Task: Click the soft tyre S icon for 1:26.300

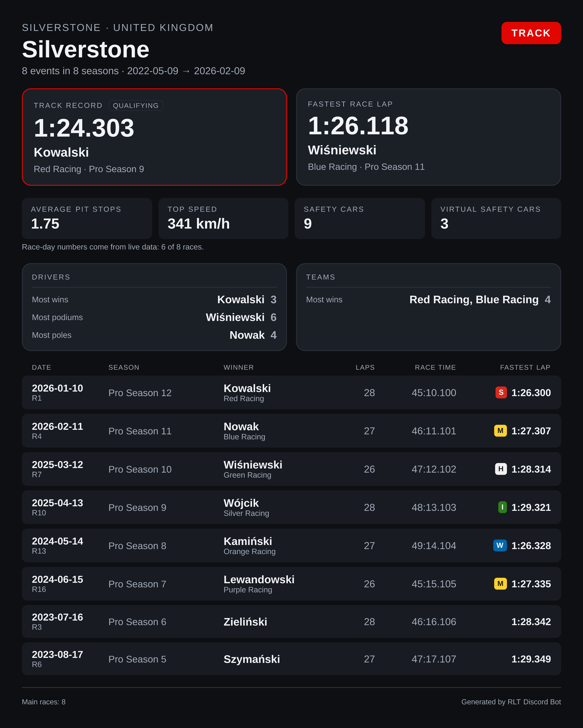Action: (x=501, y=392)
